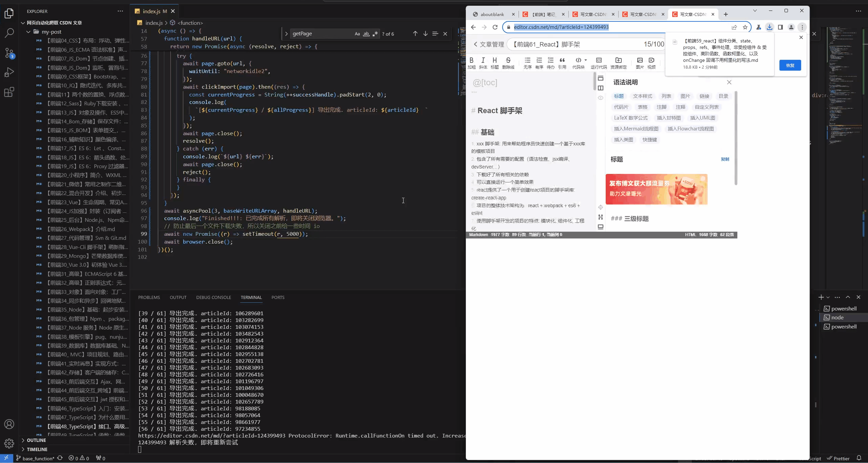The width and height of the screenshot is (868, 463).
Task: Switch to the about:blank browser tab
Action: [x=492, y=14]
